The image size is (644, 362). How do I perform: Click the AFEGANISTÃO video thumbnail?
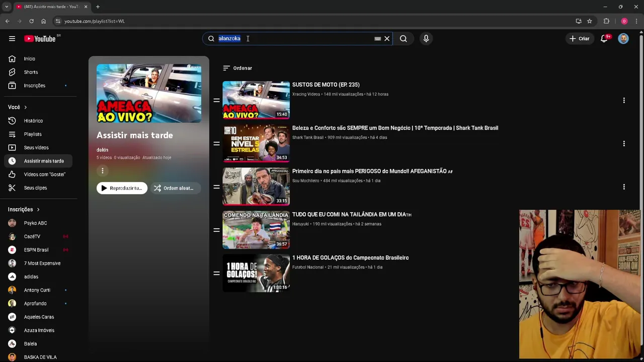coord(256,187)
